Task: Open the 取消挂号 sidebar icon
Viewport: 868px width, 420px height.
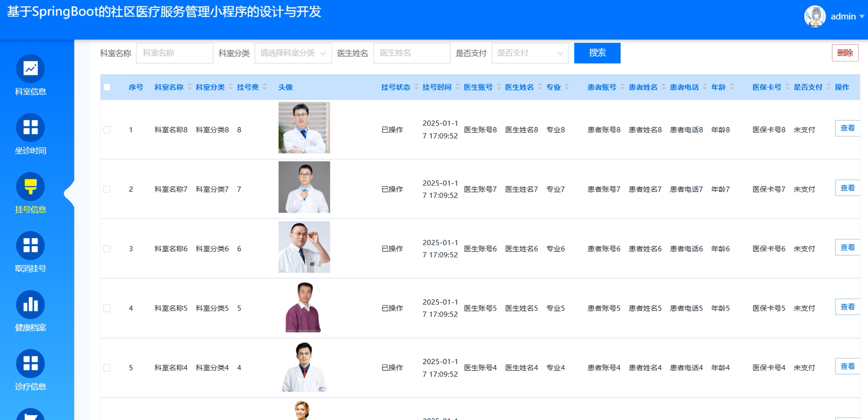Action: pos(30,246)
